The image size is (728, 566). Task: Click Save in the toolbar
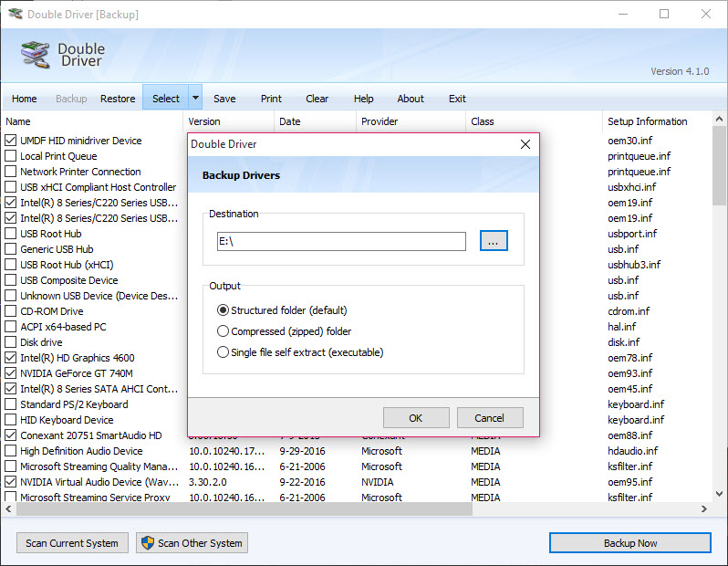(x=224, y=99)
